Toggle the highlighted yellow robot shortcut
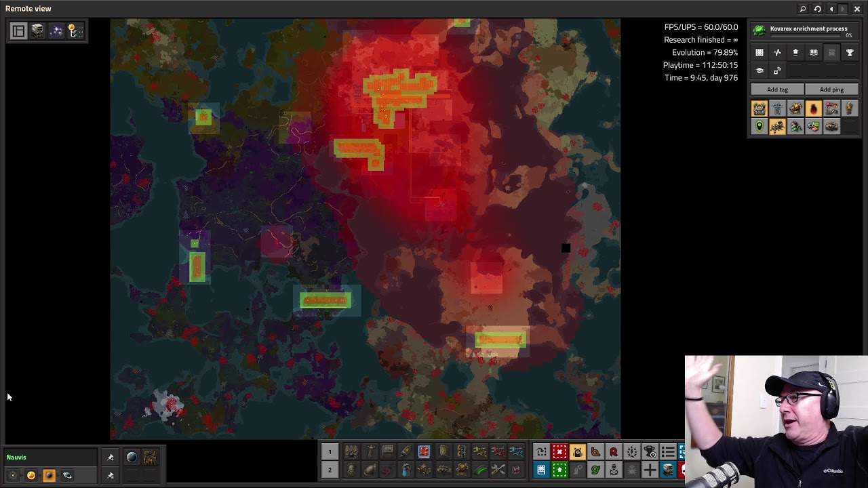868x488 pixels. (x=578, y=452)
